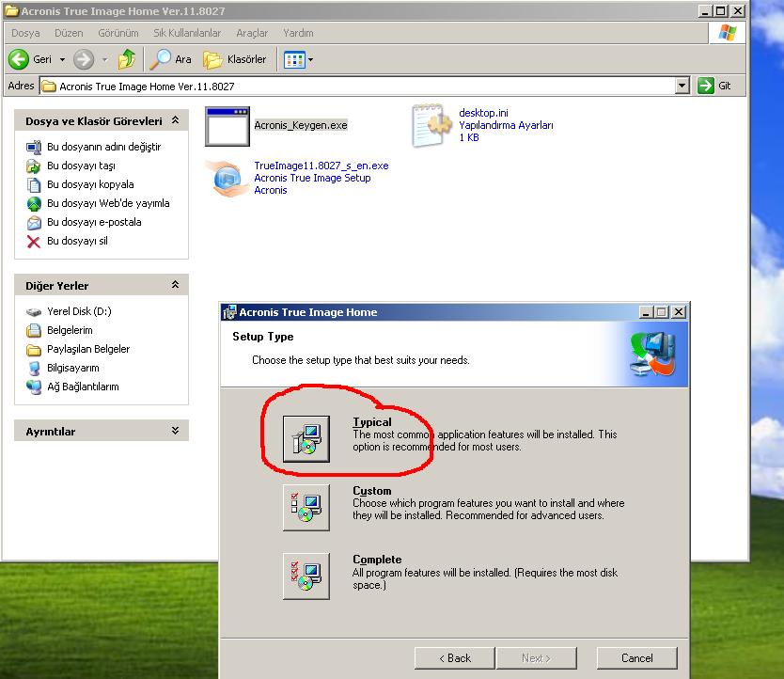Image resolution: width=784 pixels, height=679 pixels.
Task: Click the Back button in setup dialog
Action: pyautogui.click(x=454, y=658)
